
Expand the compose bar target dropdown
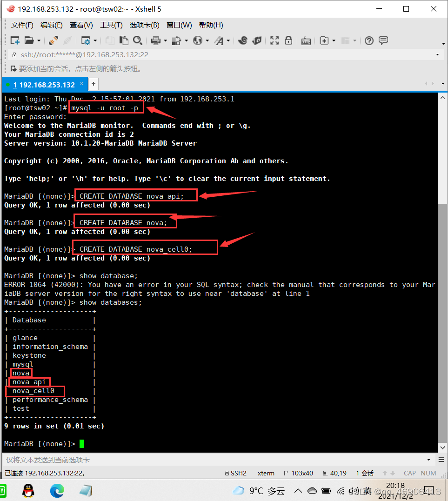click(428, 460)
